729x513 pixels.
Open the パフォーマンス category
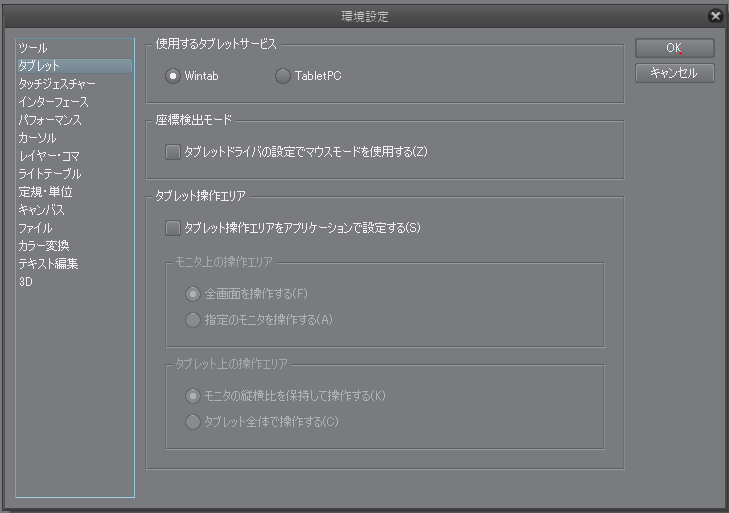point(75,120)
